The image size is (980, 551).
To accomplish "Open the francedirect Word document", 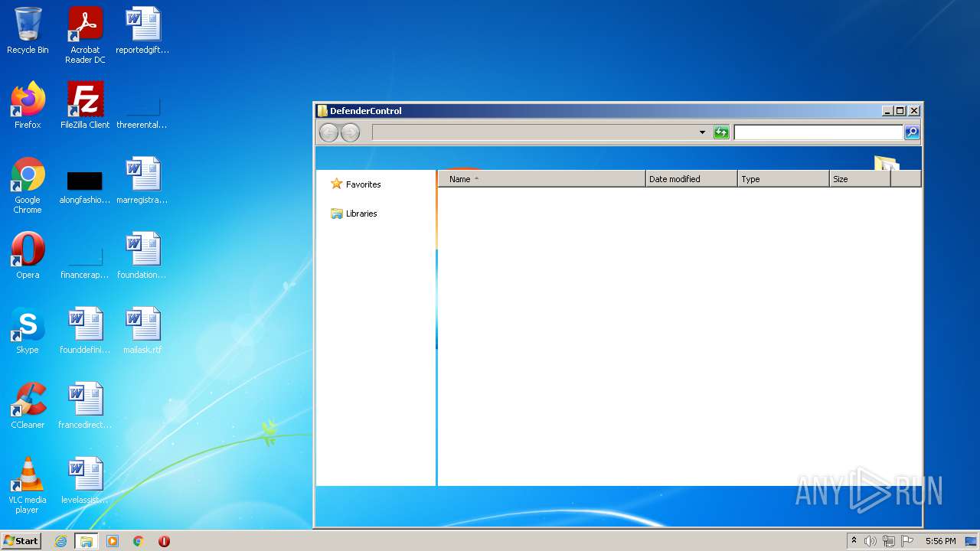I will [85, 406].
